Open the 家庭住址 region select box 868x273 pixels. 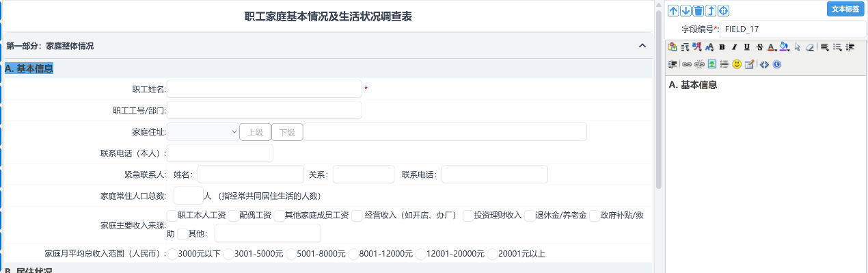203,132
